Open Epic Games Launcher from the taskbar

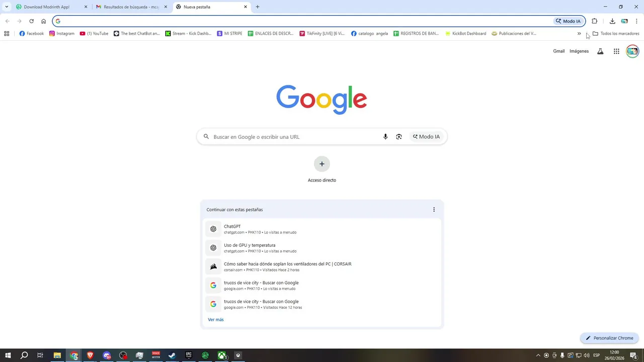189,355
